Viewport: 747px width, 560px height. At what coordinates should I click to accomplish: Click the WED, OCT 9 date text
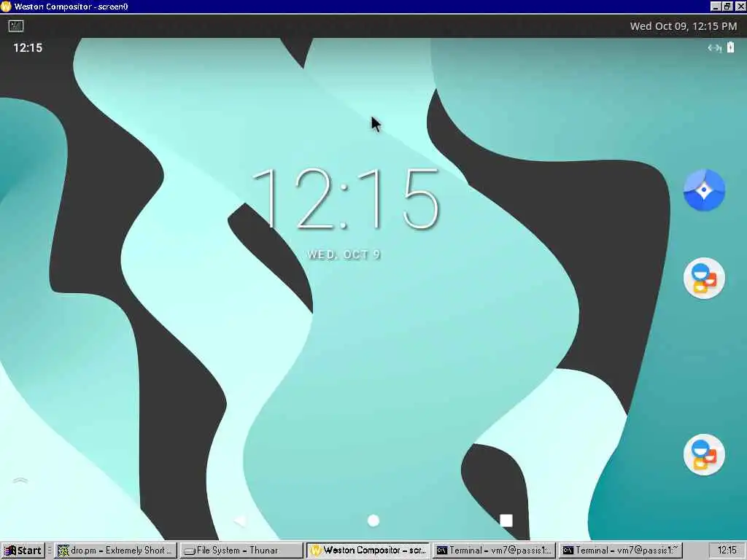344,254
